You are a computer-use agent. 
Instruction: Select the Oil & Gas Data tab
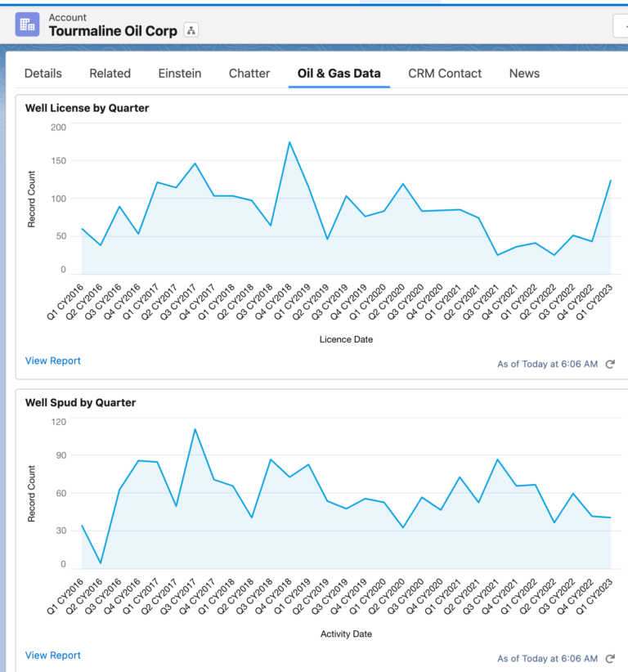[x=339, y=74]
